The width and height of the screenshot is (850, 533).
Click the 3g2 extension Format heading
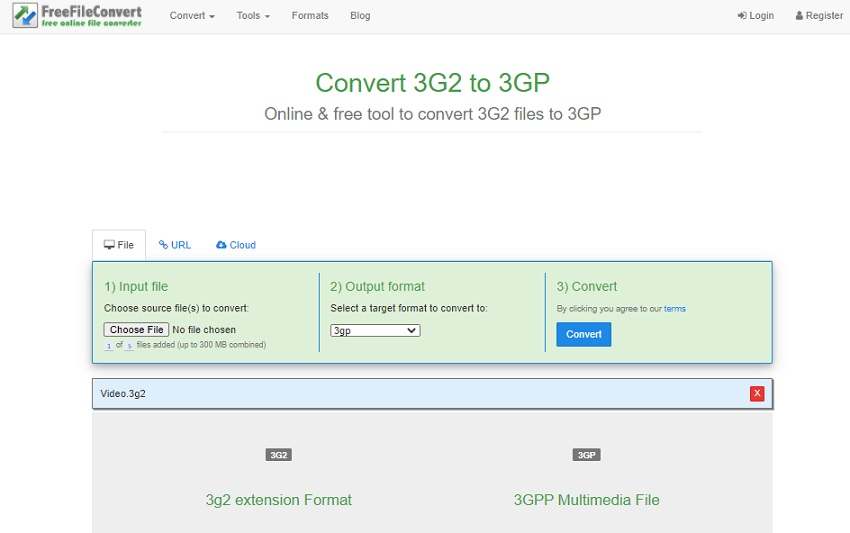coord(279,500)
